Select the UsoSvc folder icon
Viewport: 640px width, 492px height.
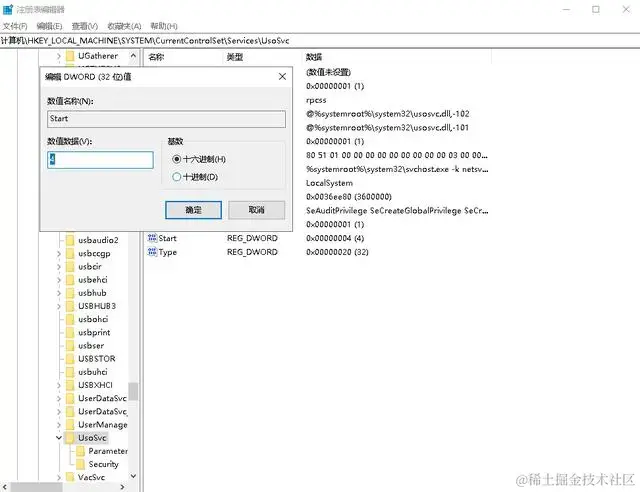point(70,438)
